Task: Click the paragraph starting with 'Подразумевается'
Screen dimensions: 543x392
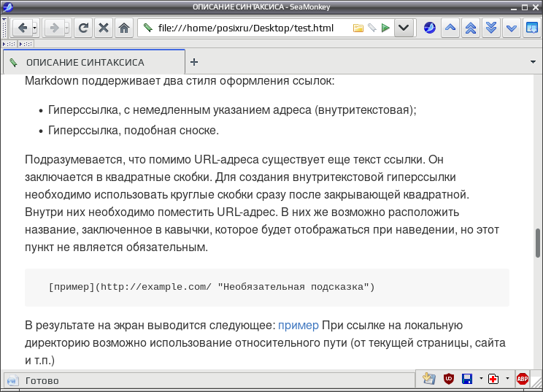Action: pyautogui.click(x=262, y=203)
